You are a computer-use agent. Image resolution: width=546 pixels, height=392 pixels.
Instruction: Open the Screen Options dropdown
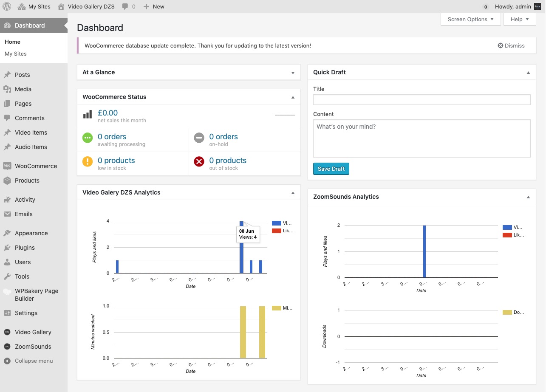[x=470, y=19]
